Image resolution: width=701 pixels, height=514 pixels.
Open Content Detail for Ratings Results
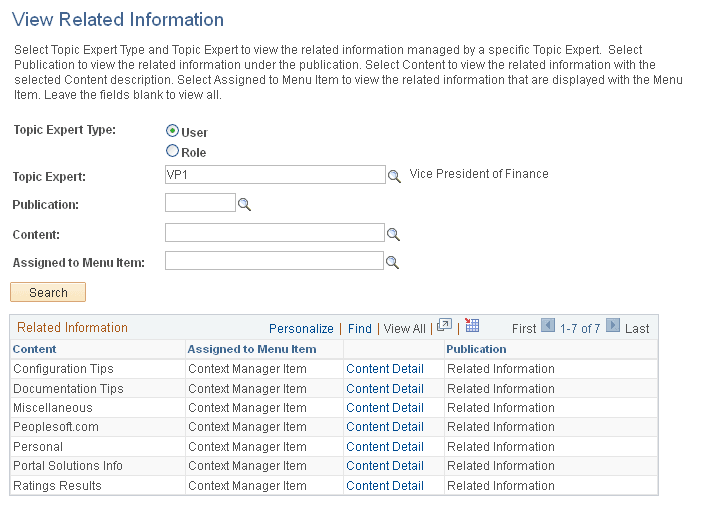pos(385,486)
